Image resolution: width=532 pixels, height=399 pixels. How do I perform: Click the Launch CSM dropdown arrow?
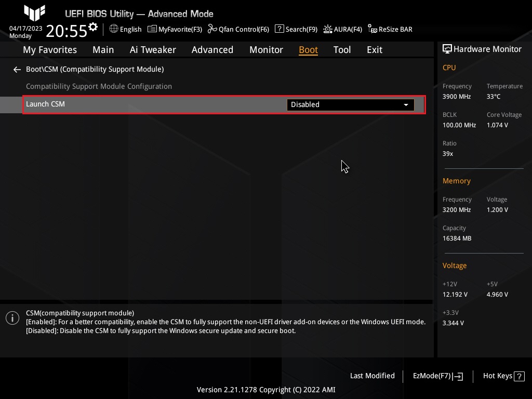[x=406, y=105]
